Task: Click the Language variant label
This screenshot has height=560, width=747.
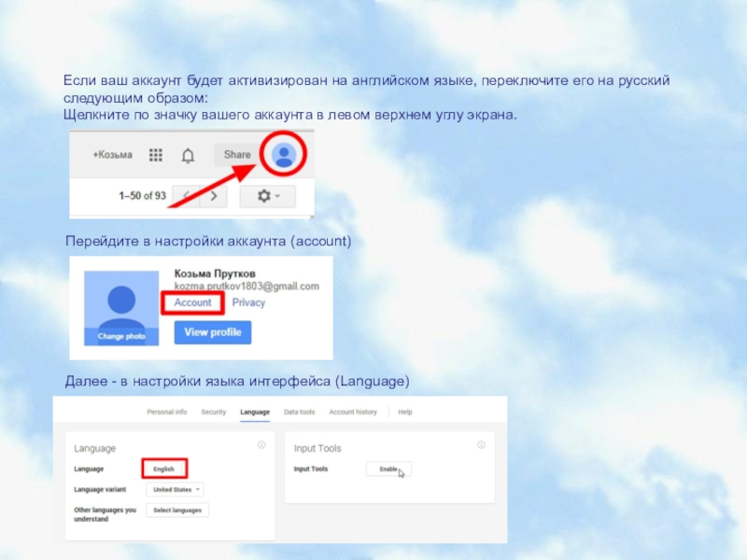Action: pyautogui.click(x=100, y=489)
